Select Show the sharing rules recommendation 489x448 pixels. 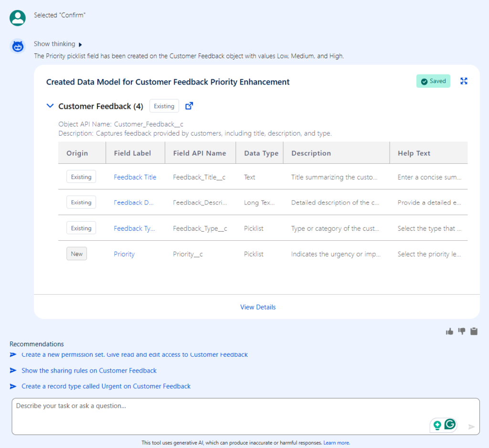(x=89, y=371)
